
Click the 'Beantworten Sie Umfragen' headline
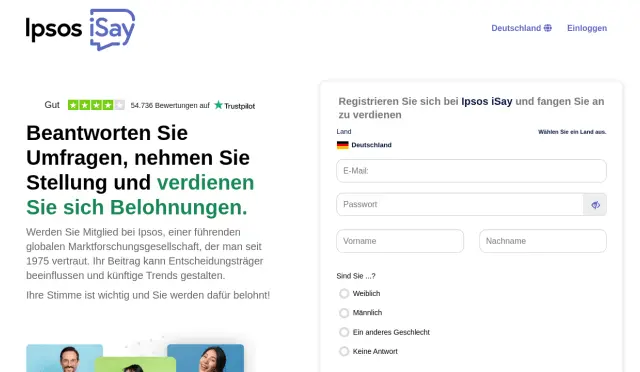[140, 170]
